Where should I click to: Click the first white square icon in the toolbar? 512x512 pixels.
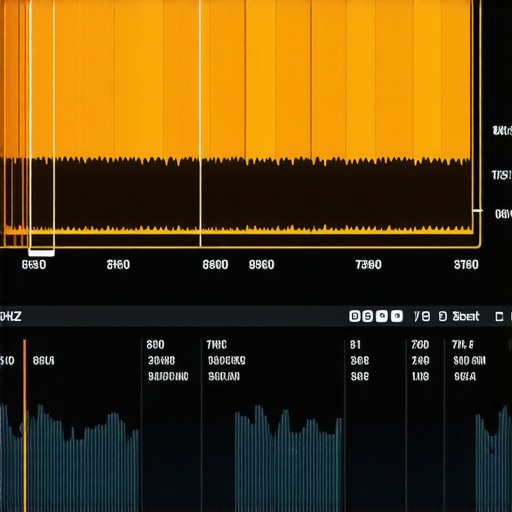click(355, 316)
